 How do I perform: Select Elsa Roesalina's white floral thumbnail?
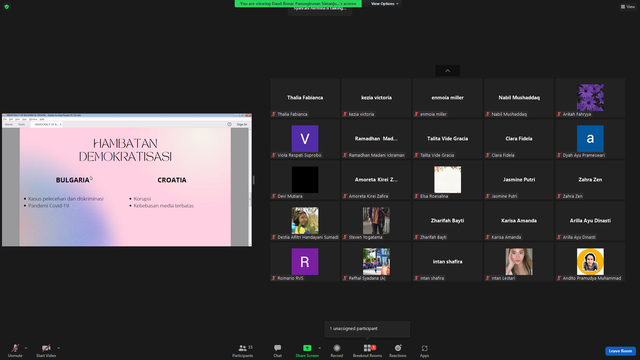tap(447, 180)
